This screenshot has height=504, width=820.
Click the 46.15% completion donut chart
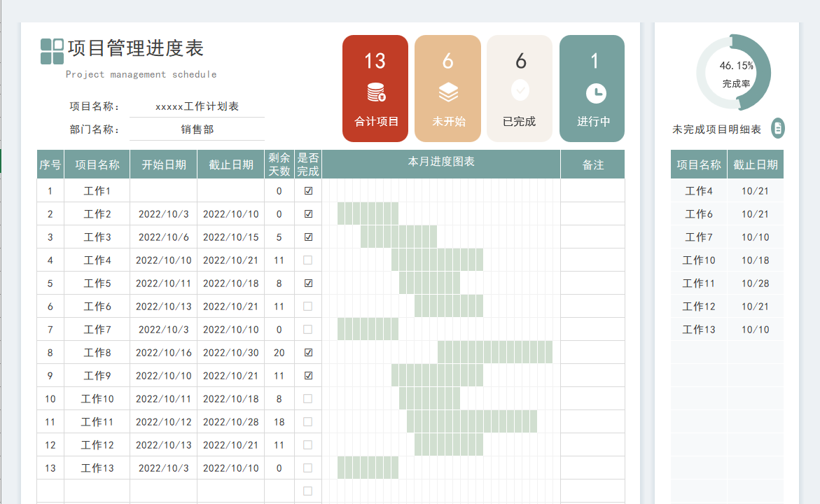tap(734, 72)
